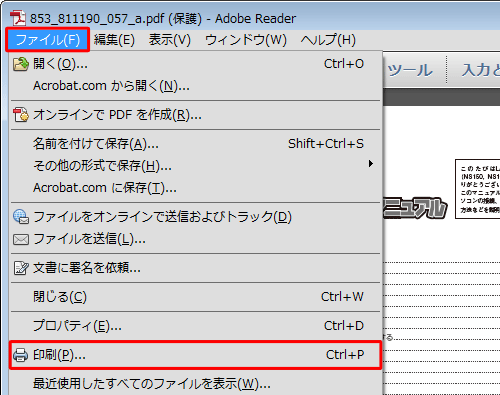Select 文書に署名を依頼...

click(195, 268)
